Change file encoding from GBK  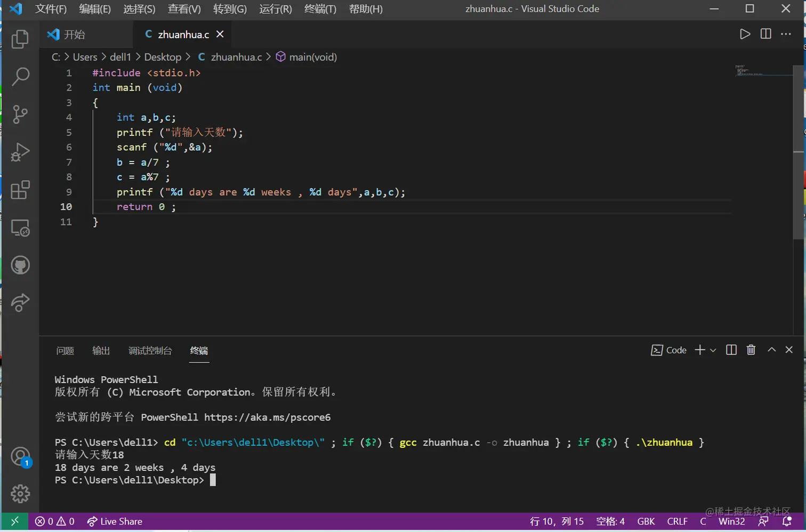tap(646, 521)
